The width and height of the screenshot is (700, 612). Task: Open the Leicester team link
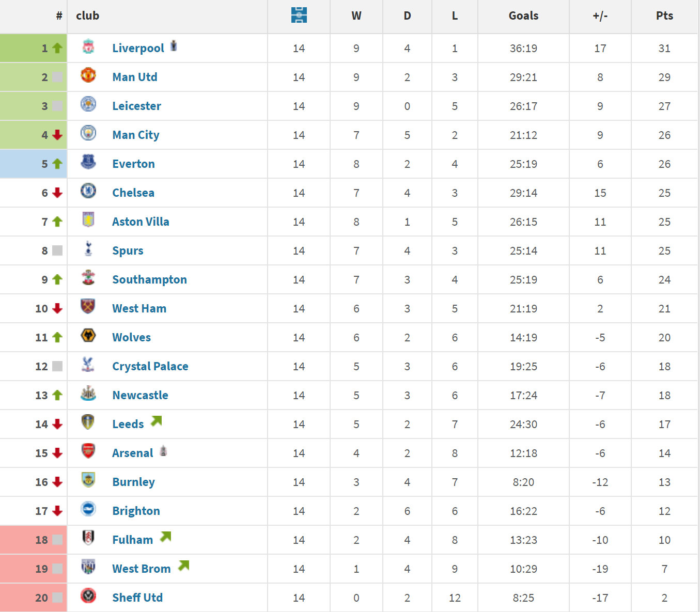click(x=136, y=106)
